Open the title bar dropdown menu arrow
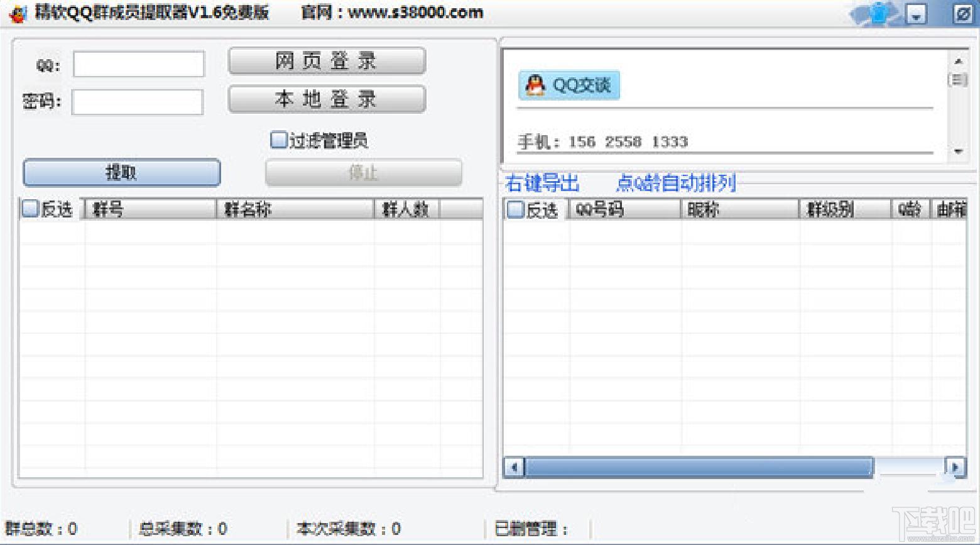This screenshot has height=545, width=980. [x=916, y=14]
